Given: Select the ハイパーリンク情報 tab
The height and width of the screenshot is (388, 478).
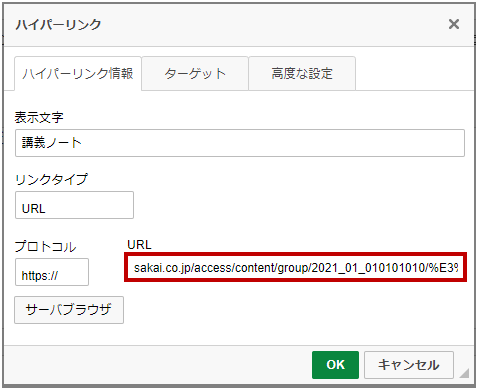Looking at the screenshot, I should 78,73.
